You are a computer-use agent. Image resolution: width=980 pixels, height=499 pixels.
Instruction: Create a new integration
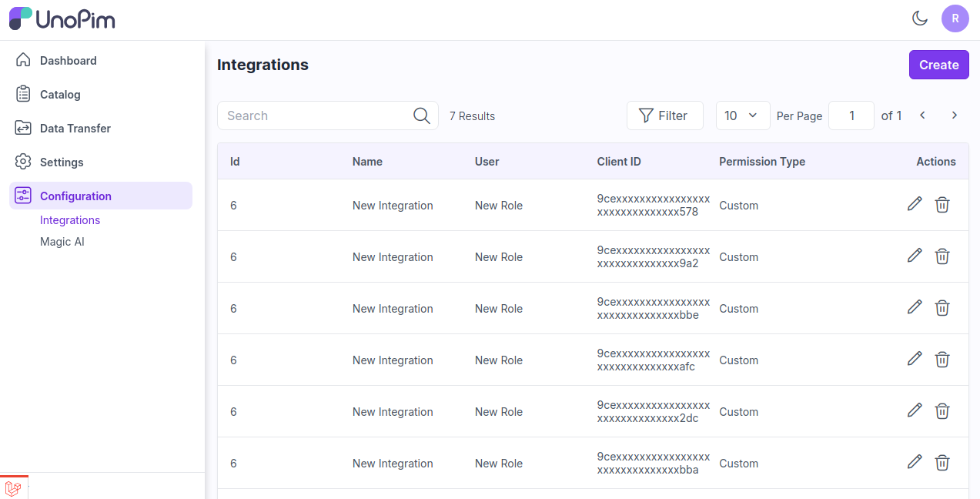938,65
